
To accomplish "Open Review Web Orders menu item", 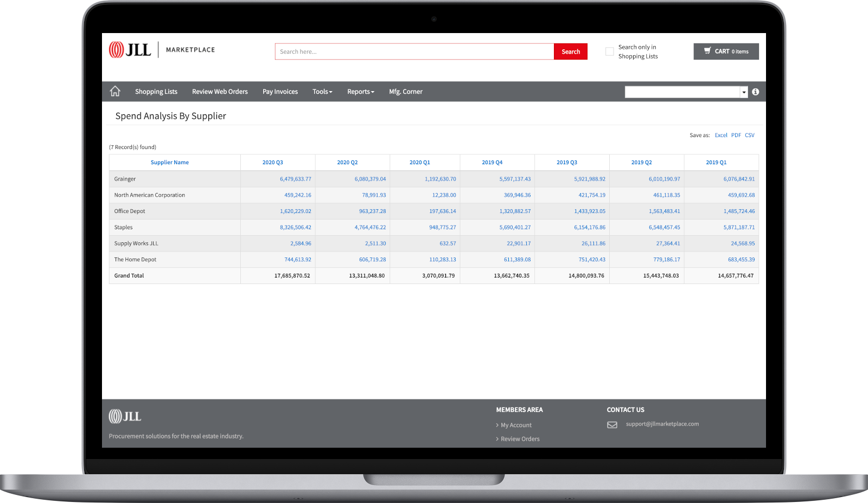I will 220,92.
